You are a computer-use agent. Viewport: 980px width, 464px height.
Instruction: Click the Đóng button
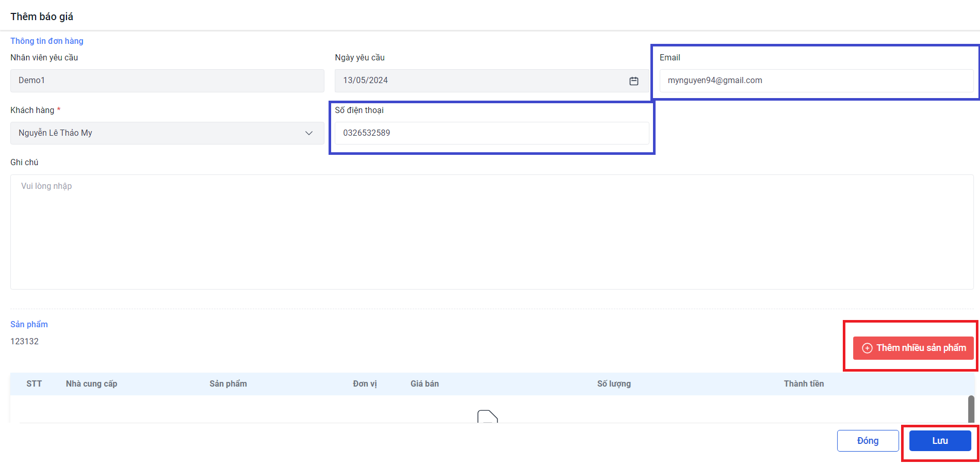868,441
